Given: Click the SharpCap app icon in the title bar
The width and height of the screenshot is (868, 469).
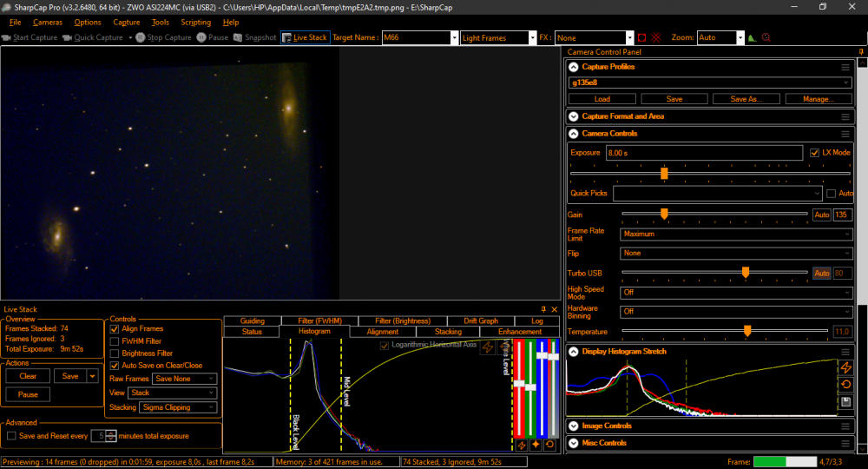Looking at the screenshot, I should point(7,7).
